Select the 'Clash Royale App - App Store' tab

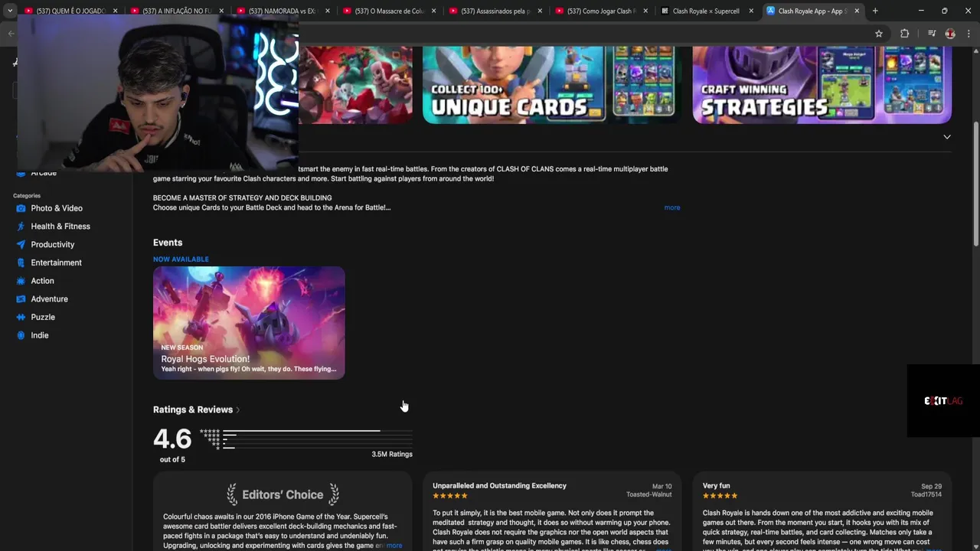(x=812, y=11)
